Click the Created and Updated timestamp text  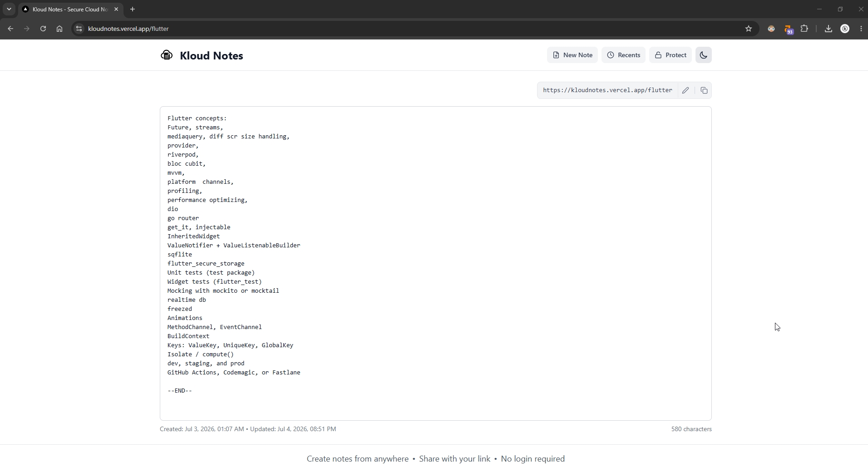coord(248,429)
